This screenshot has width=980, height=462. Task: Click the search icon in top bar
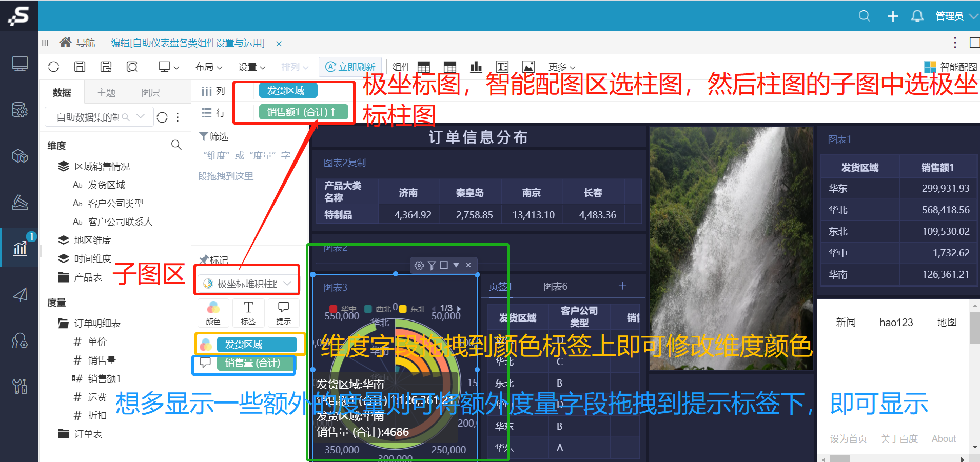click(865, 16)
